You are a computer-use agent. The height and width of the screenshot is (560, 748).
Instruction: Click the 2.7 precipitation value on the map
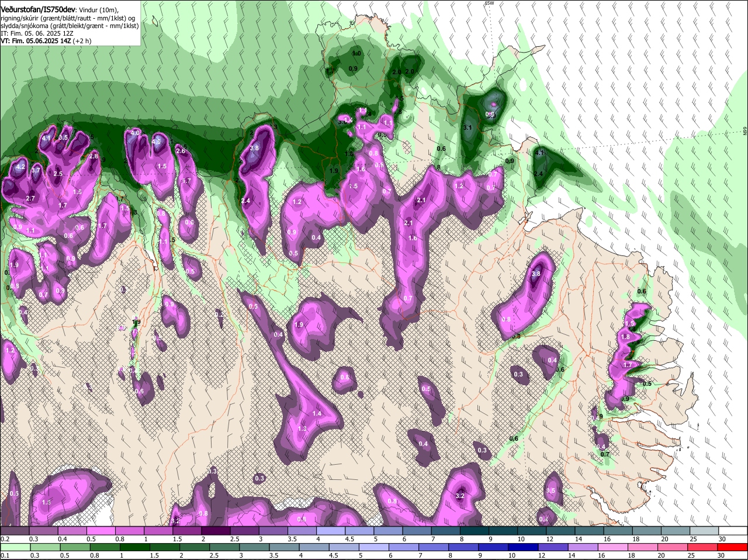[30, 199]
